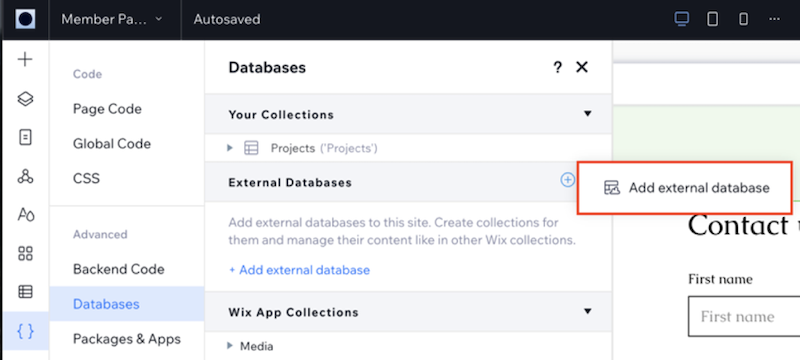Image resolution: width=800 pixels, height=360 pixels.
Task: Open the Apps grid icon
Action: pos(25,253)
